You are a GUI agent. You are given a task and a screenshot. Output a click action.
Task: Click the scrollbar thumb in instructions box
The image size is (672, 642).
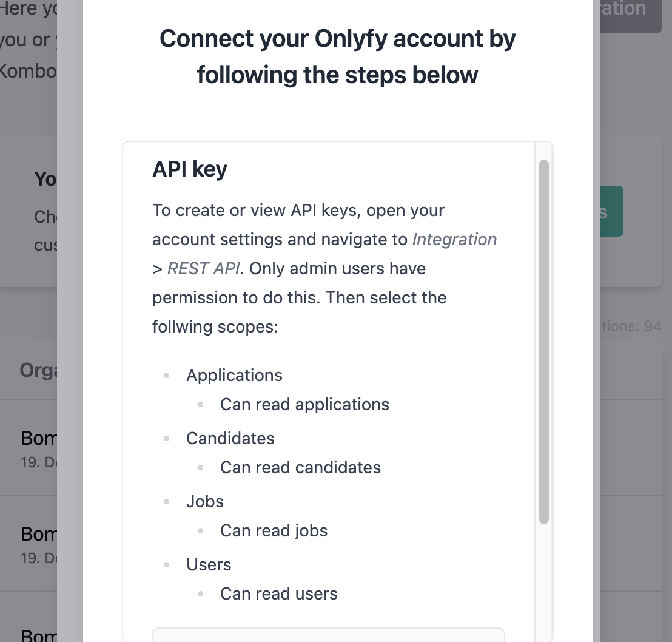coord(544,341)
